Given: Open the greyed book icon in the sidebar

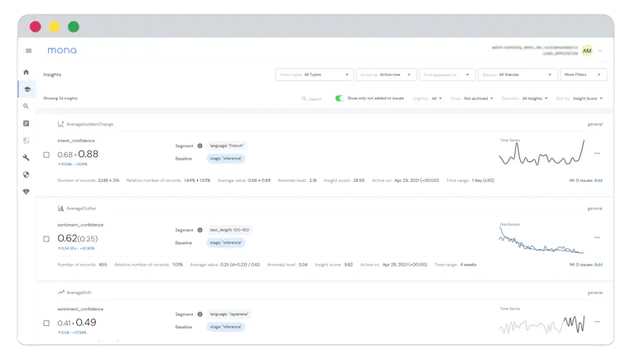Looking at the screenshot, I should tap(26, 141).
